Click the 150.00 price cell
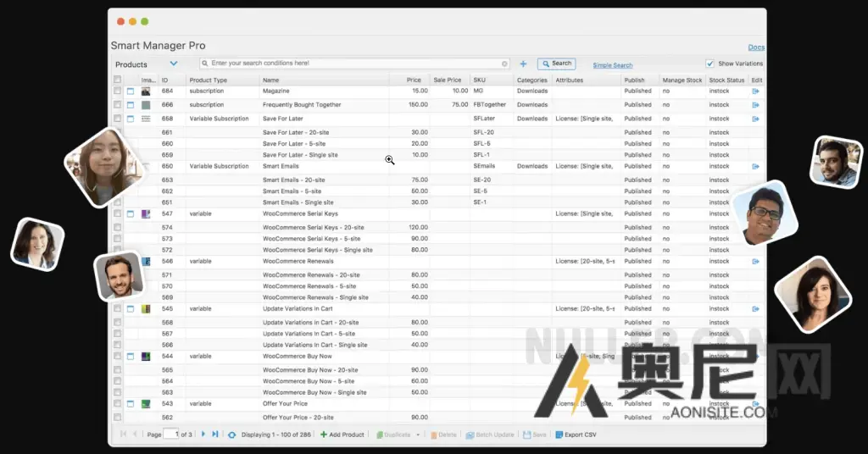 point(418,104)
